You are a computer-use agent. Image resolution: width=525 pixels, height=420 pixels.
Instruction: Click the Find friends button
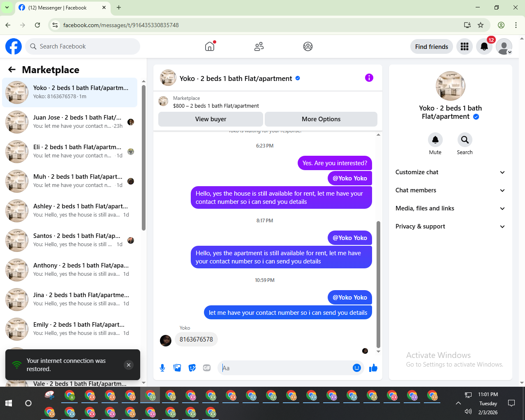(432, 46)
